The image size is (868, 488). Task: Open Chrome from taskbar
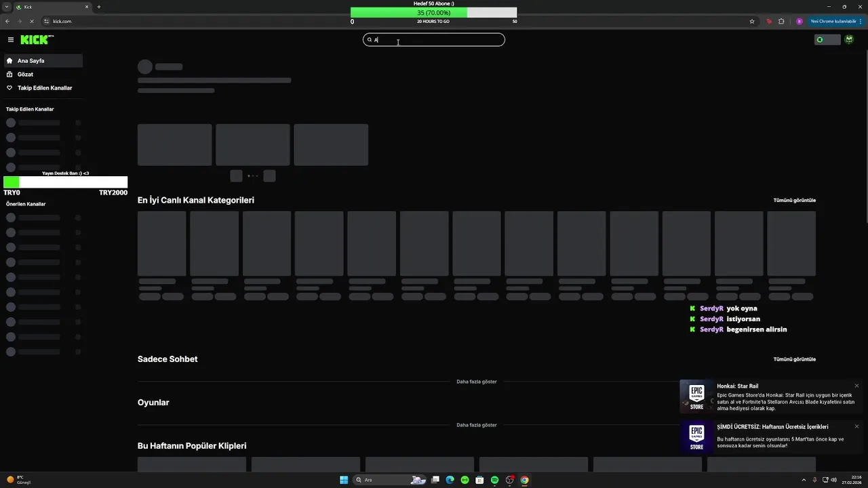tap(524, 480)
